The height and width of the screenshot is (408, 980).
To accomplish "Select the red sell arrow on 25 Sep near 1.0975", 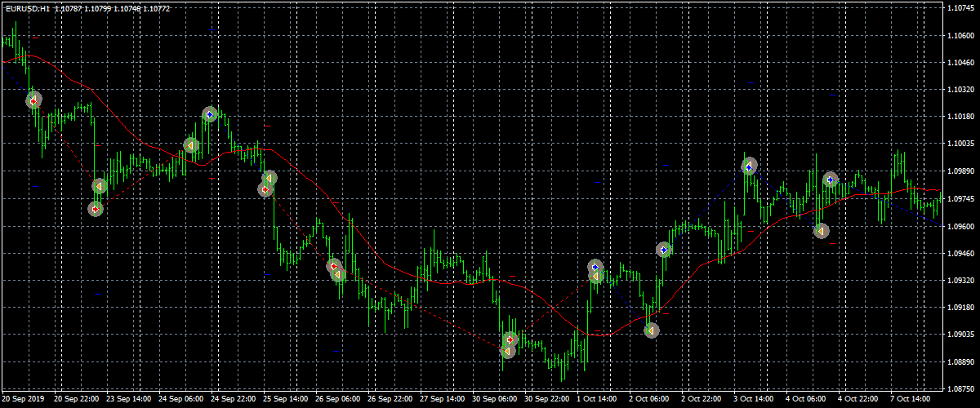I will click(265, 189).
